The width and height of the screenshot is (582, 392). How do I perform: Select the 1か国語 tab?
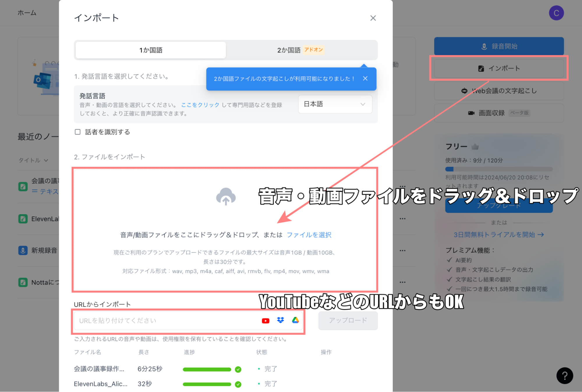click(x=151, y=50)
